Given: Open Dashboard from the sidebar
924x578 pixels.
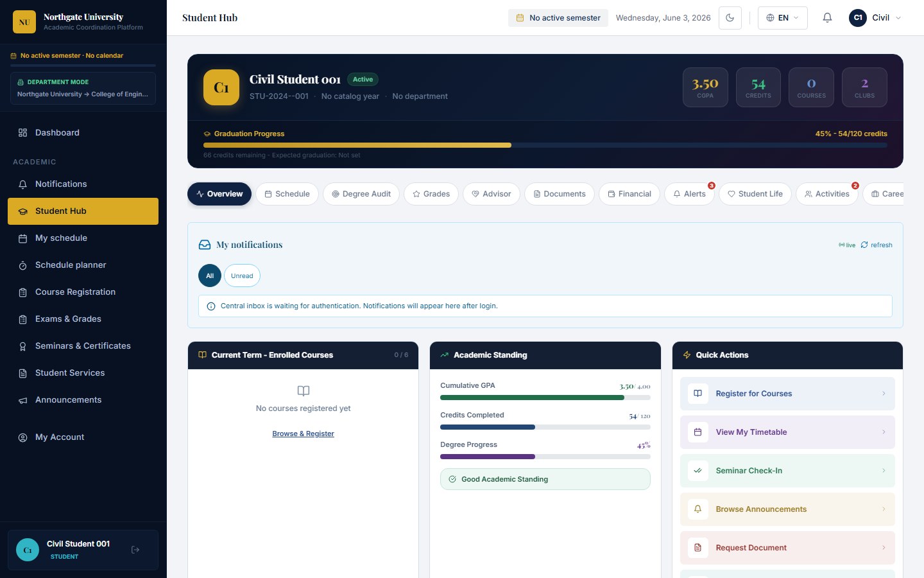Looking at the screenshot, I should coord(83,133).
